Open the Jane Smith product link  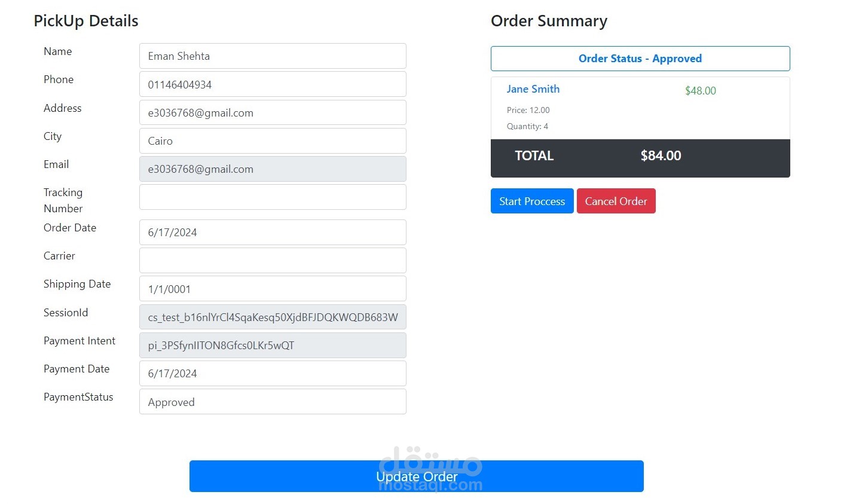point(533,89)
